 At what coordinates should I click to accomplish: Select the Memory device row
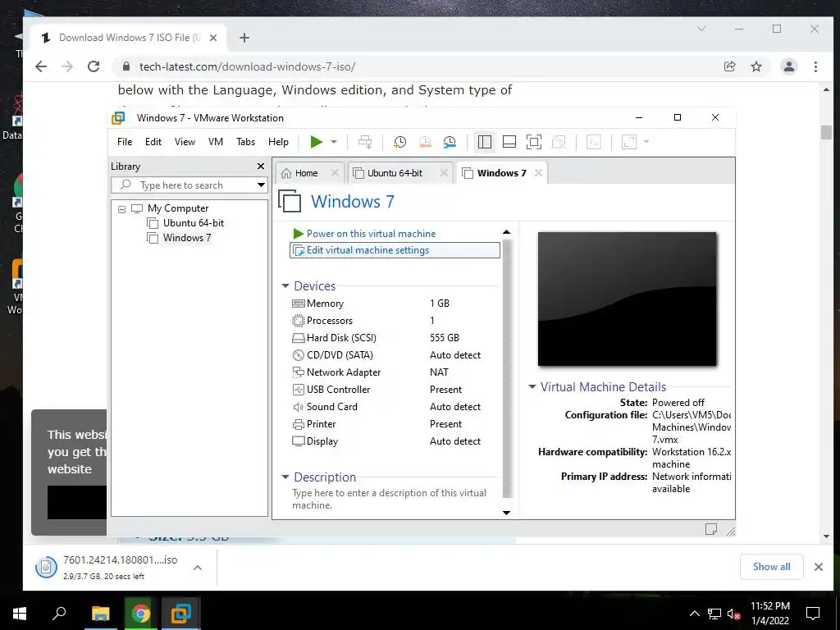[x=395, y=304]
